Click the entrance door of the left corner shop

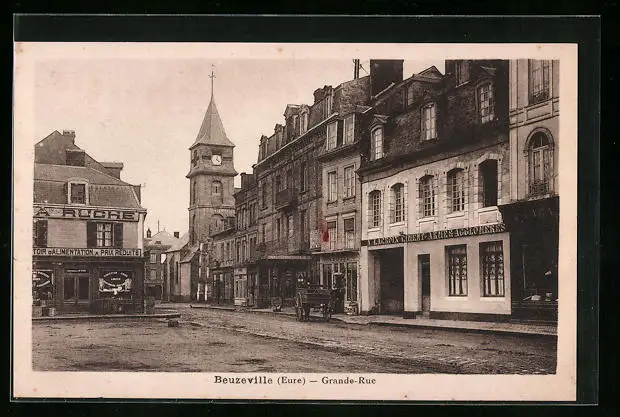pyautogui.click(x=76, y=289)
